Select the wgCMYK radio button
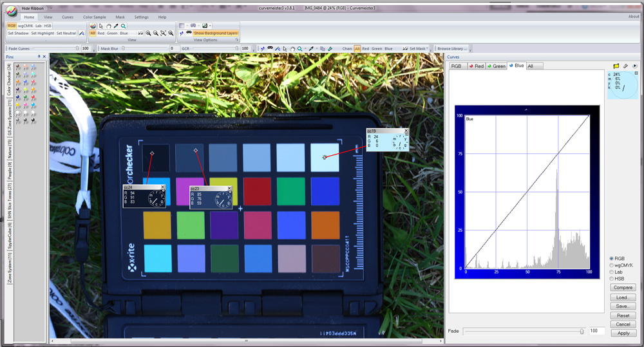The image size is (644, 347). click(612, 265)
